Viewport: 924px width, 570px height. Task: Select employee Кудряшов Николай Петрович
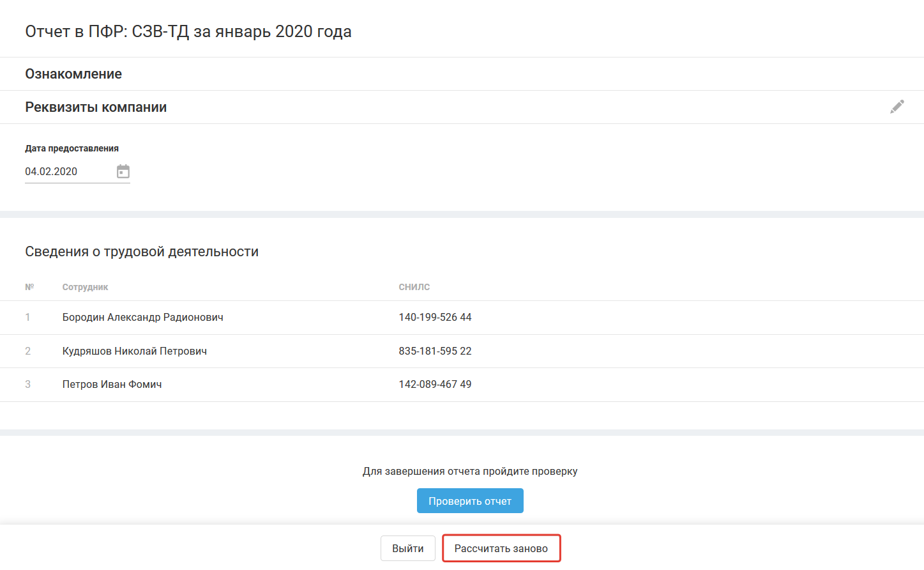coord(135,351)
